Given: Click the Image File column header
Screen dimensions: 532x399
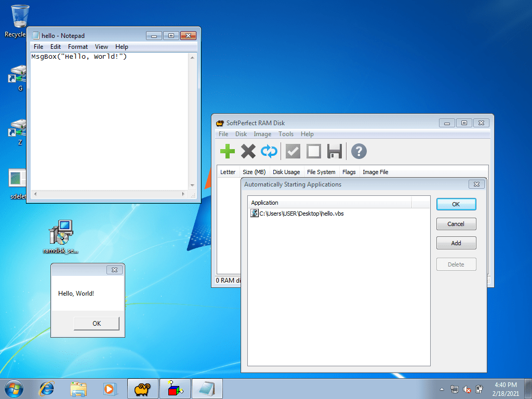Looking at the screenshot, I should point(376,172).
